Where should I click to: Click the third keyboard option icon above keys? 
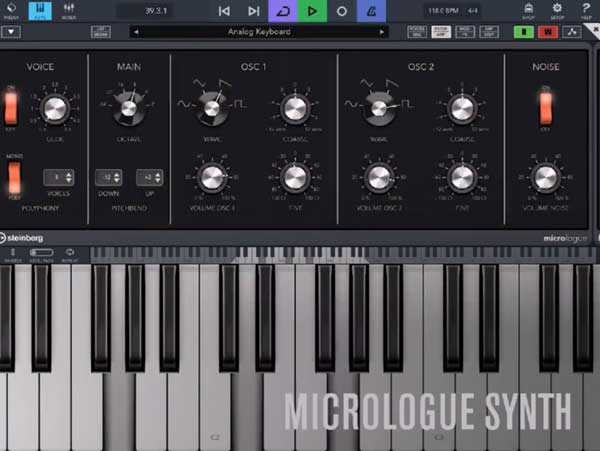(70, 254)
